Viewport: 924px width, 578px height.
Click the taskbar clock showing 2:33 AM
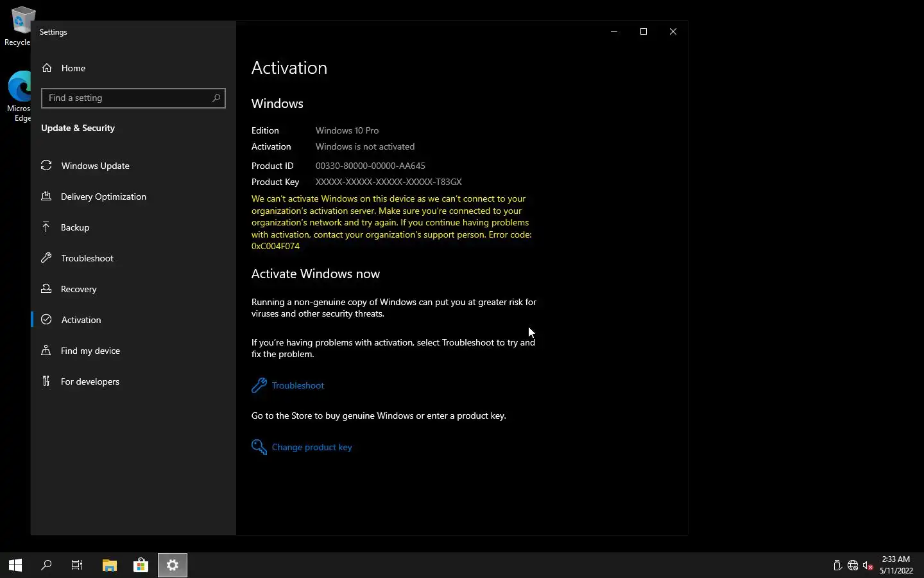coord(896,565)
